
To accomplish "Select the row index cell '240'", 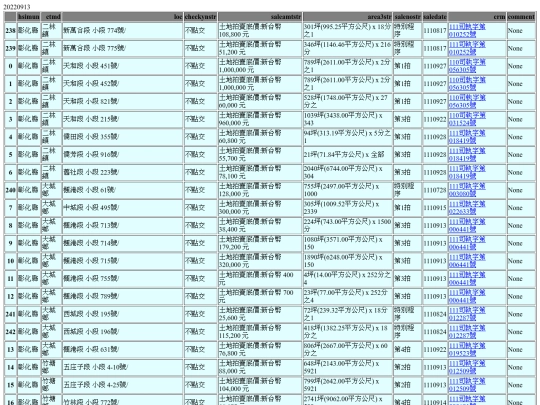I will (x=11, y=190).
